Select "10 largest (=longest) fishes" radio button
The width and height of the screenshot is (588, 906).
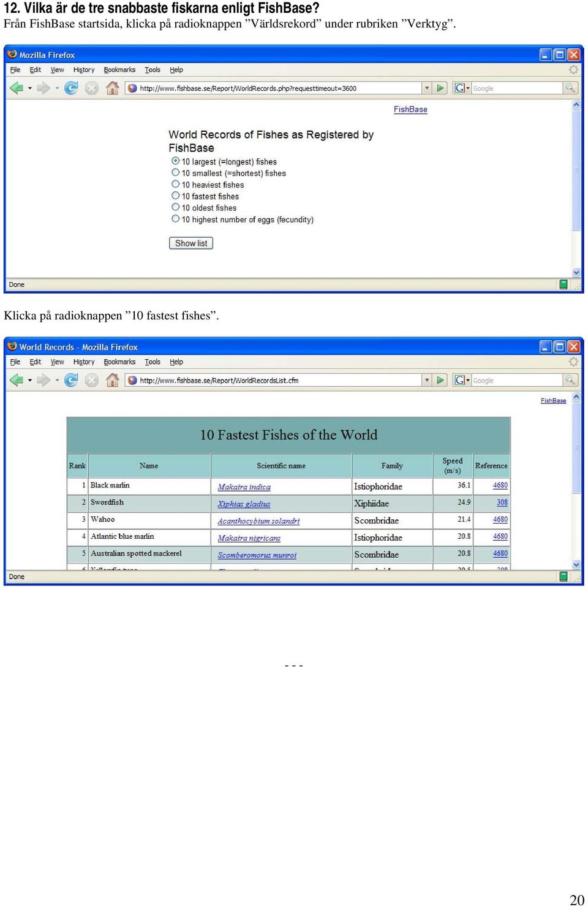point(176,161)
